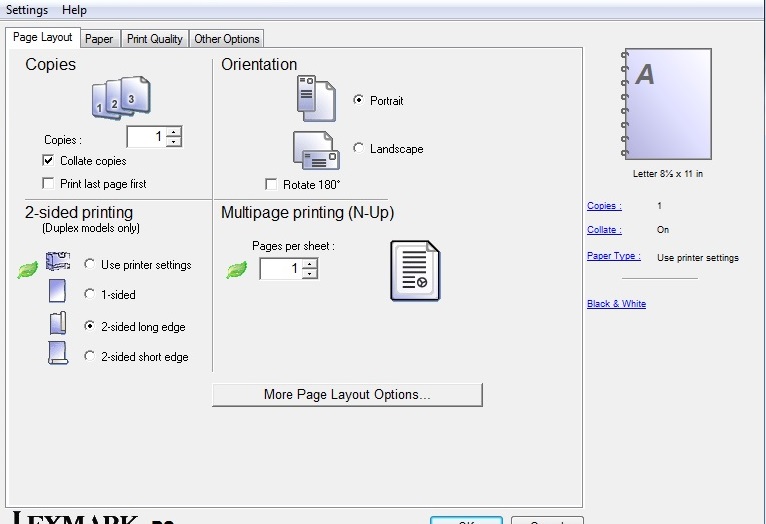Click the 2-sided long edge icon
Image resolution: width=766 pixels, height=524 pixels.
pos(57,325)
